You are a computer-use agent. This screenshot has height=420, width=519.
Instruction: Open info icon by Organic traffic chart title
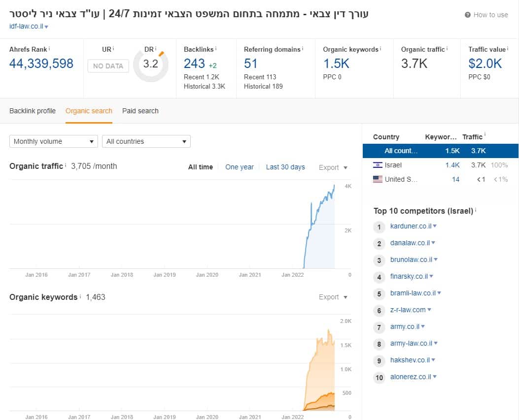(65, 165)
